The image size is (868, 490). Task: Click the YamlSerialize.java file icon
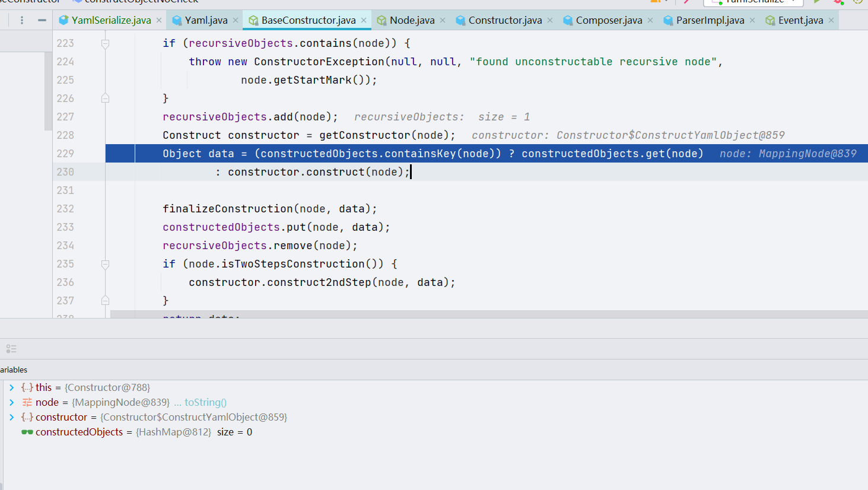click(63, 20)
